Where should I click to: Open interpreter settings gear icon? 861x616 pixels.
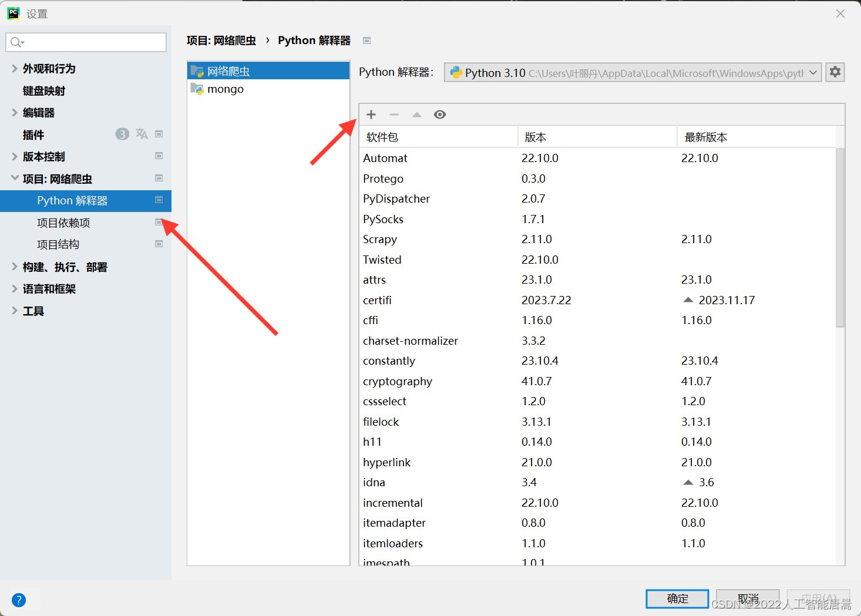pos(835,72)
